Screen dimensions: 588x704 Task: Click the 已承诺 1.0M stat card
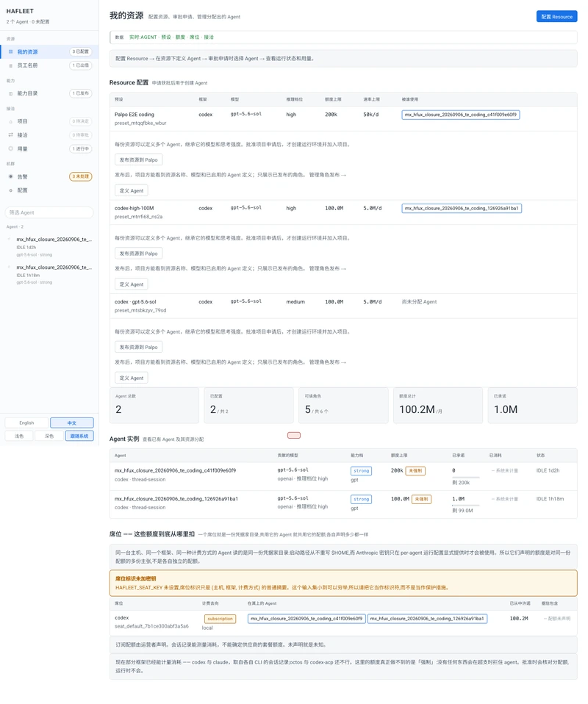(x=532, y=406)
